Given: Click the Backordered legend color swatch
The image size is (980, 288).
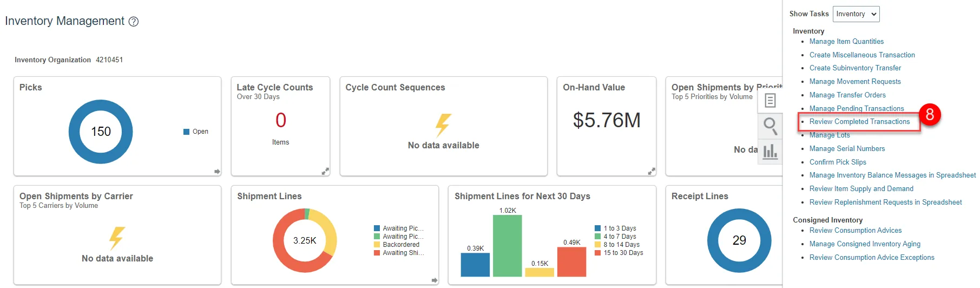Looking at the screenshot, I should coord(377,245).
